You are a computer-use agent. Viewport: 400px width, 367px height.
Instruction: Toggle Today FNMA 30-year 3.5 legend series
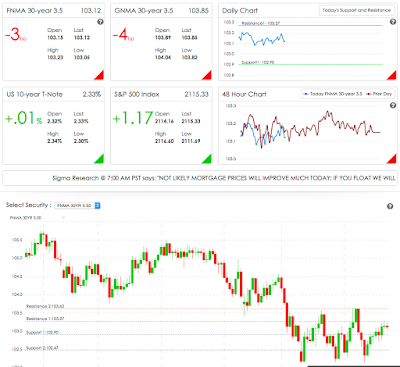pyautogui.click(x=332, y=94)
